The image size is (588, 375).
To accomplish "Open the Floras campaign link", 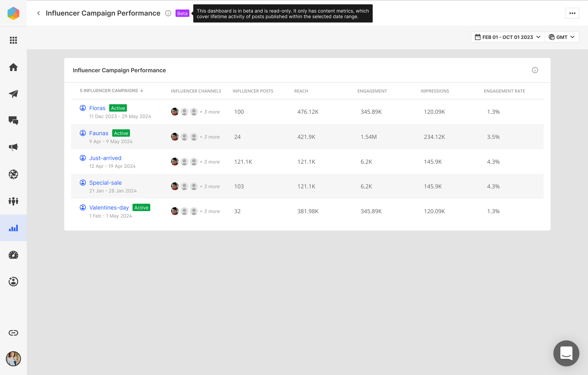I will point(97,108).
